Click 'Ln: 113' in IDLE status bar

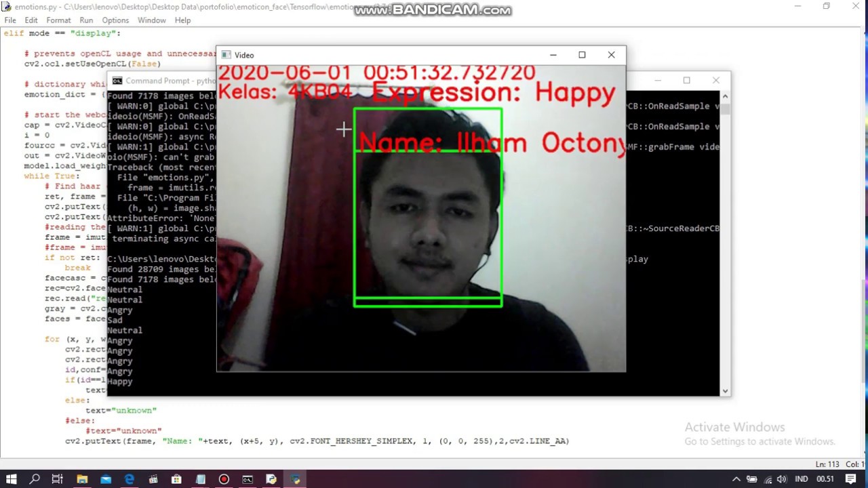pyautogui.click(x=828, y=464)
